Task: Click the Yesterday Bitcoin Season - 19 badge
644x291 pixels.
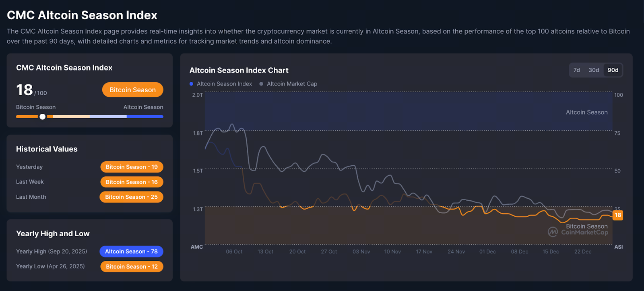Action: [x=132, y=167]
